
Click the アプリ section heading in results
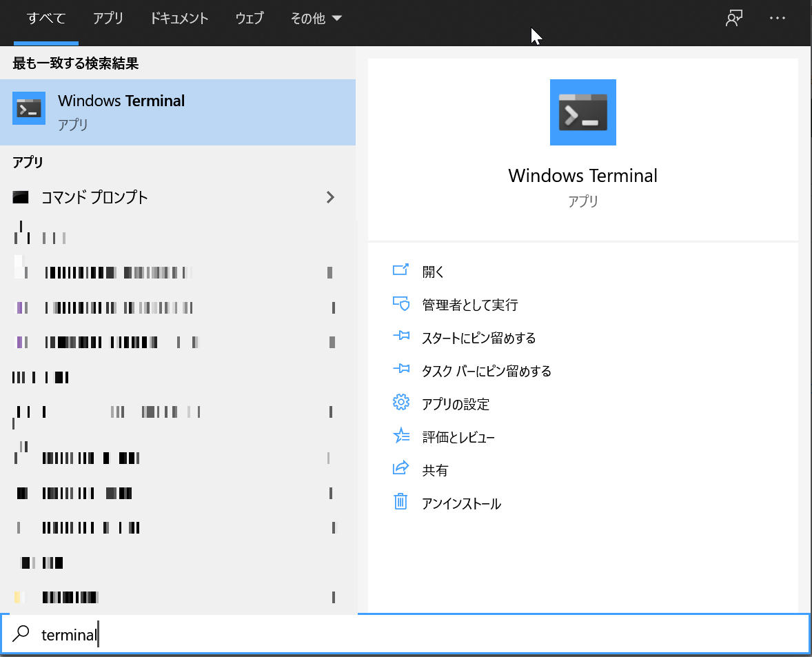(x=28, y=162)
